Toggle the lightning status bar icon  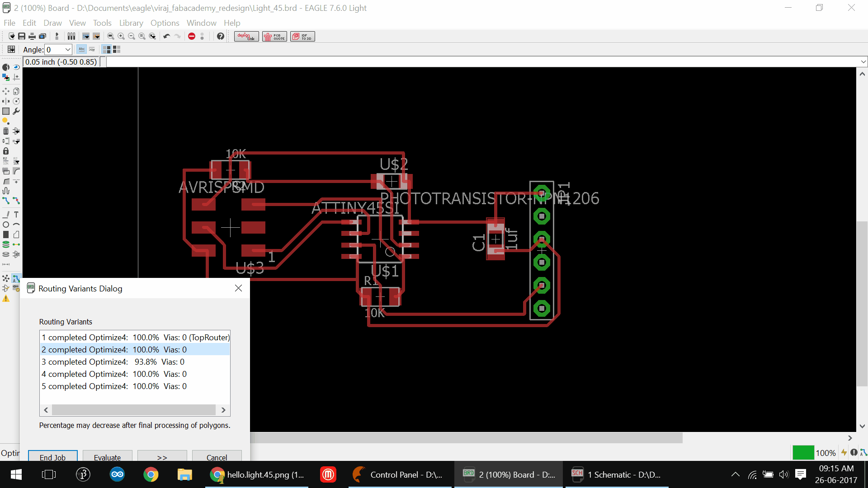pos(844,452)
